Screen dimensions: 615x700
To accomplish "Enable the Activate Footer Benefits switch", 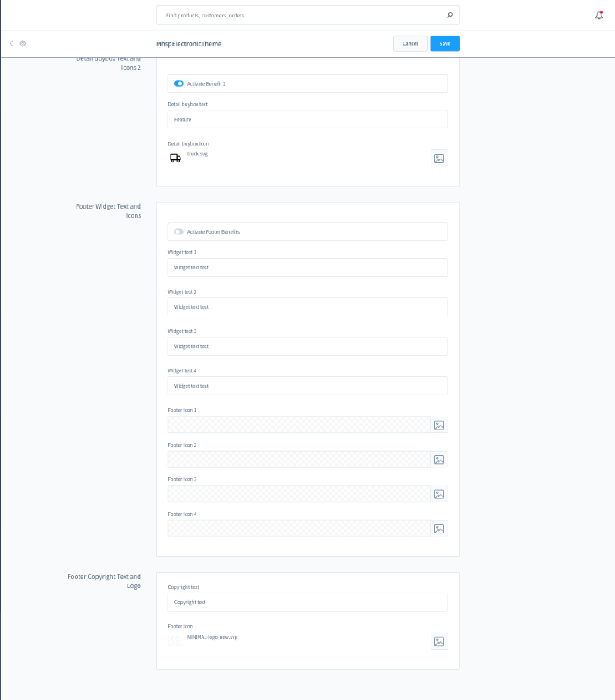I will 179,232.
